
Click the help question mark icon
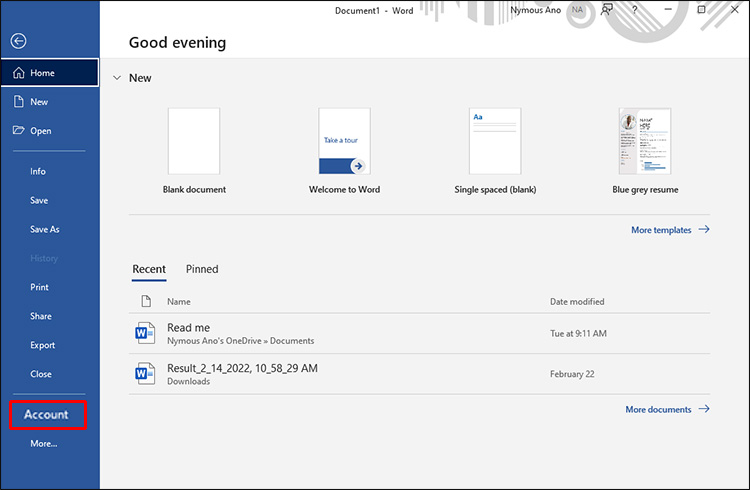[635, 9]
